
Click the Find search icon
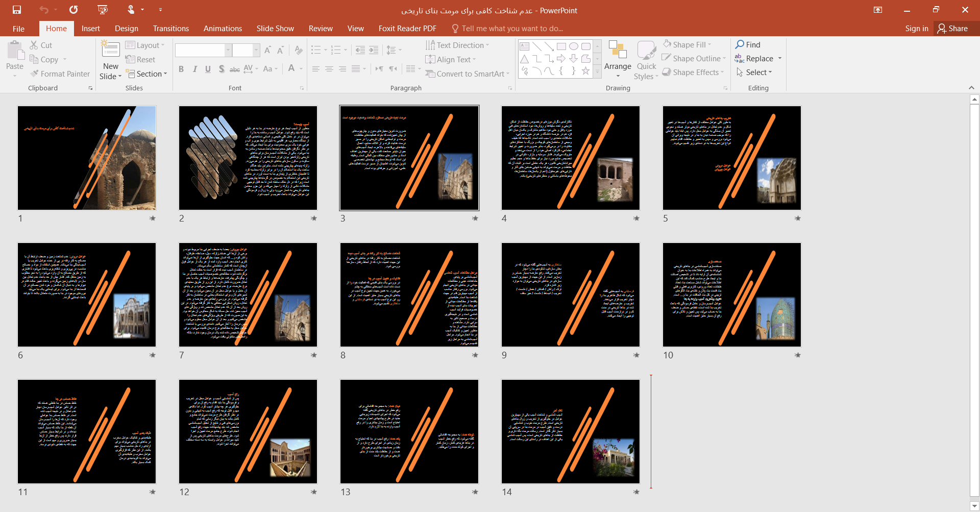tap(740, 45)
